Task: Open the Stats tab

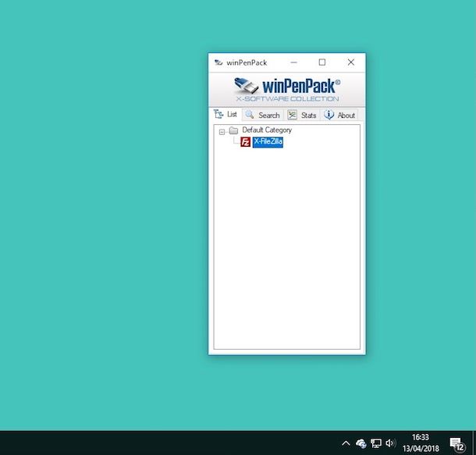Action: pos(302,116)
